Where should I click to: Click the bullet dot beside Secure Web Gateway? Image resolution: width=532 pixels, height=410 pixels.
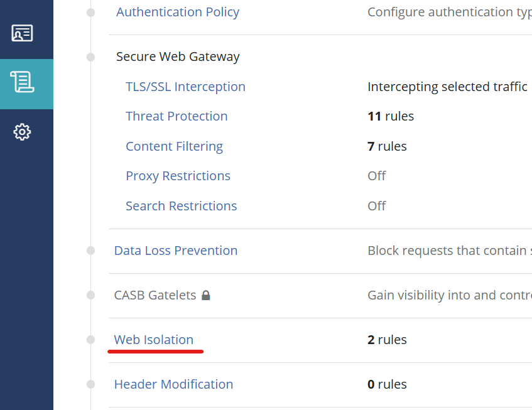(x=91, y=57)
